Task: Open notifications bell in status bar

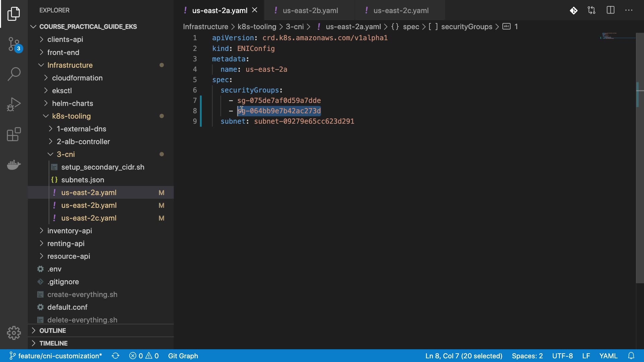Action: point(631,356)
